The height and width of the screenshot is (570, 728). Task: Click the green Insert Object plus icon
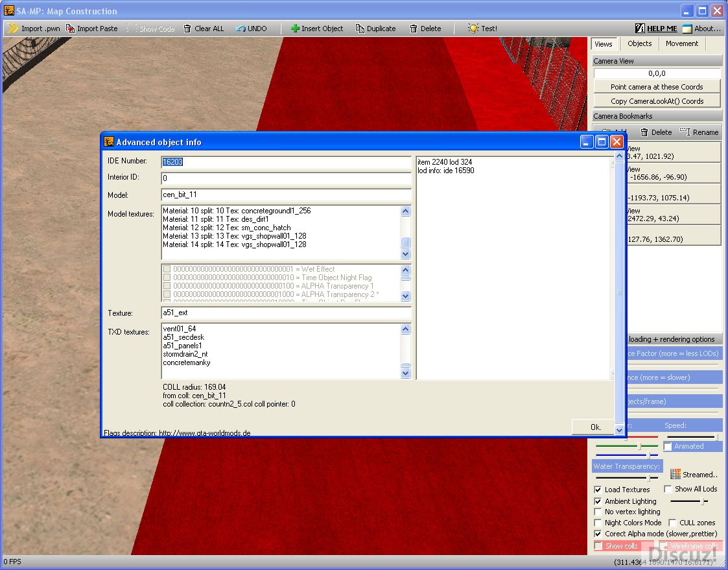(x=295, y=29)
